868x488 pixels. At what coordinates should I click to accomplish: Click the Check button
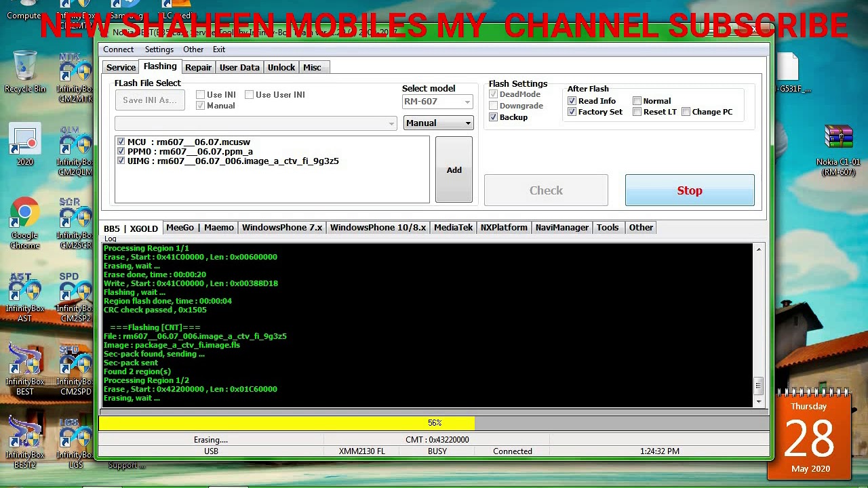[546, 190]
